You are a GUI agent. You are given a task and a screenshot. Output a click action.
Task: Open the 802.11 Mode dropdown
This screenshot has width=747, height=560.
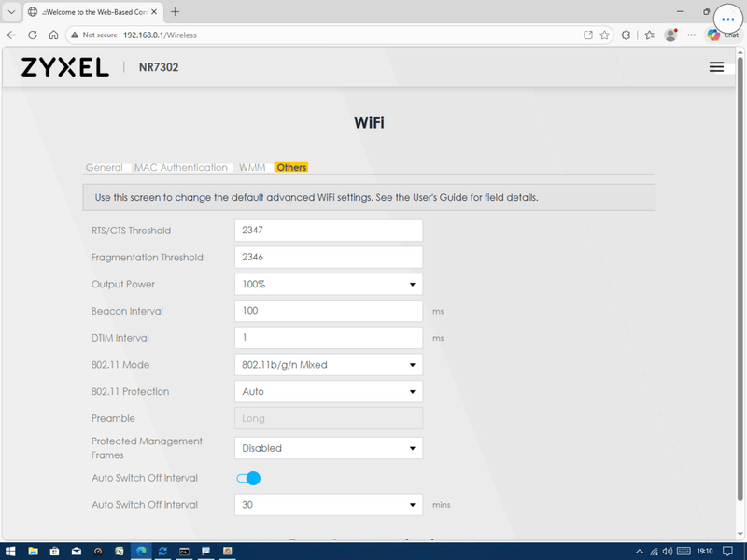tap(329, 365)
